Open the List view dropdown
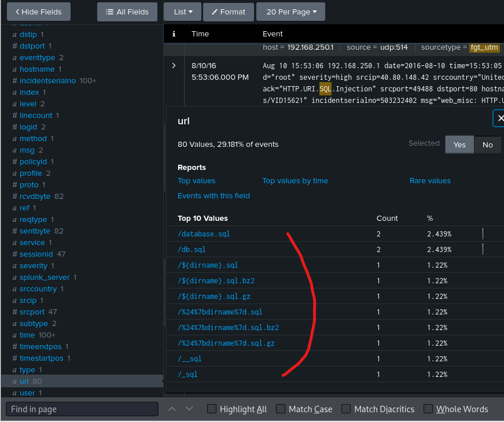 183,12
